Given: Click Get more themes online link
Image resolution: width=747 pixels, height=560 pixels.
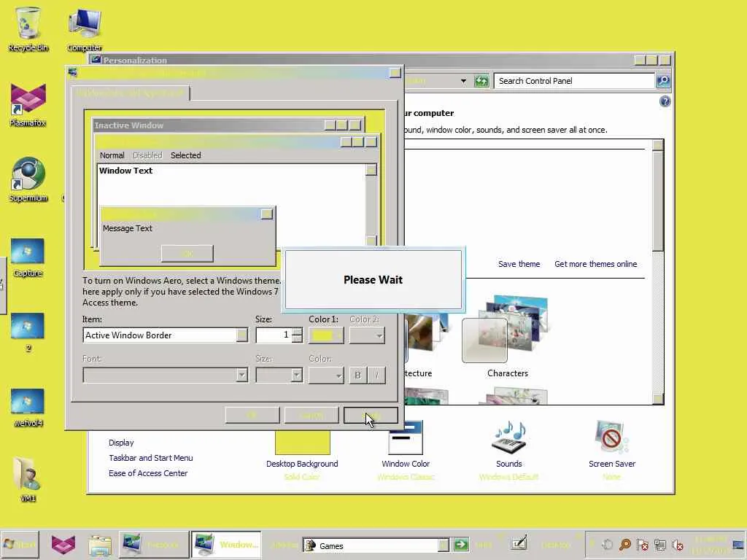Looking at the screenshot, I should coord(595,264).
